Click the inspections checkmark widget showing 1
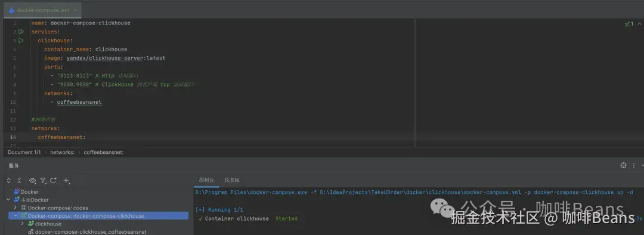The image size is (644, 235). [629, 24]
